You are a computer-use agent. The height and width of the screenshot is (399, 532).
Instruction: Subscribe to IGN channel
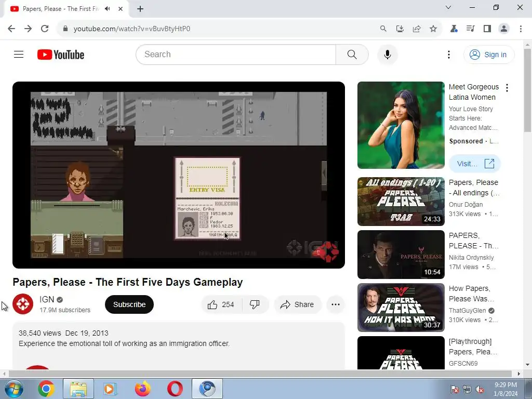(x=129, y=304)
